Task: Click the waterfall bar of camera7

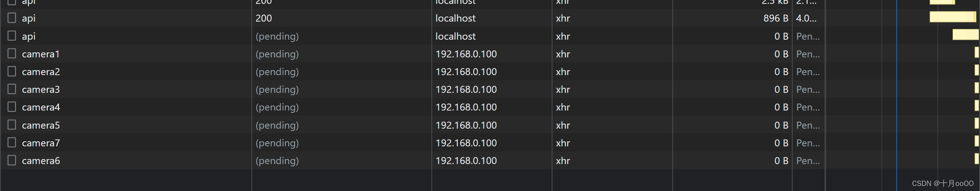Action: 977,141
